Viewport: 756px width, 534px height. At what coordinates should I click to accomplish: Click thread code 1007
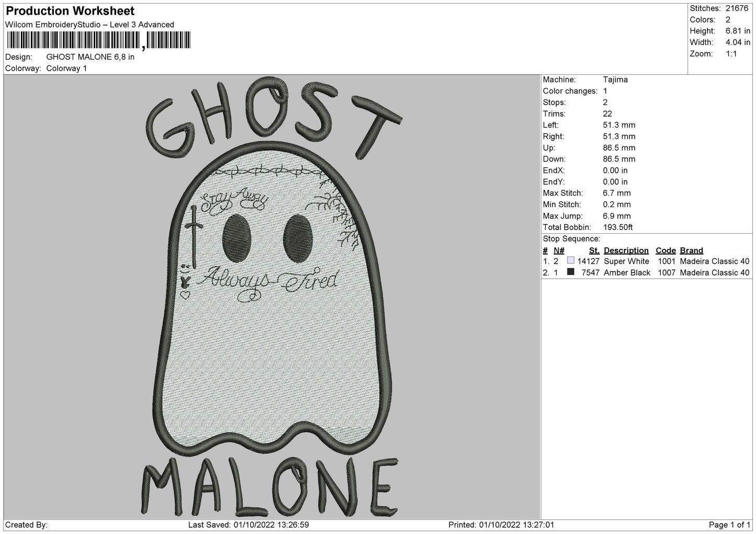(x=667, y=273)
